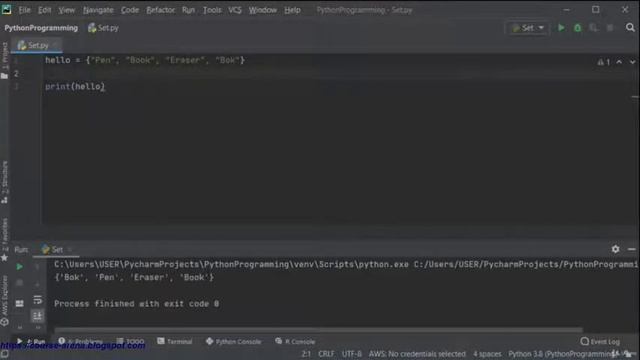640x360 pixels.
Task: Go to next highlighted error arrow
Action: [632, 62]
